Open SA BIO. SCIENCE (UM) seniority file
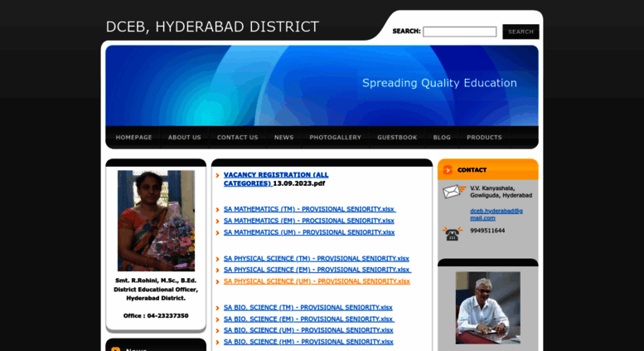Screen dimensions: 644x351 coord(308,330)
